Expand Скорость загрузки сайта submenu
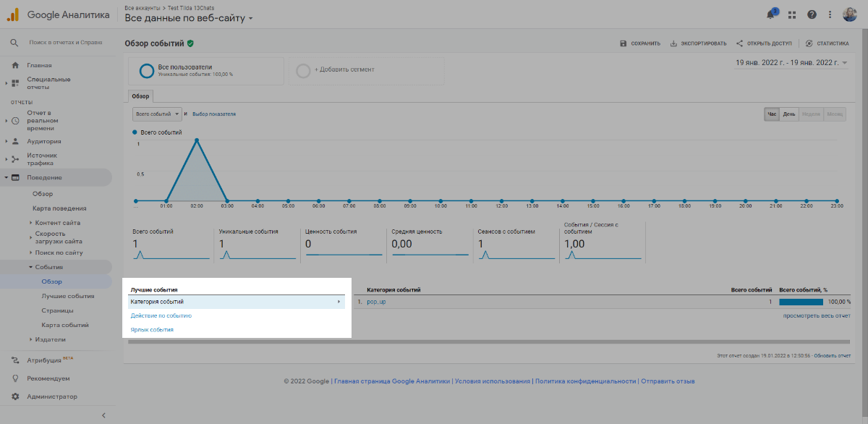 (30, 237)
